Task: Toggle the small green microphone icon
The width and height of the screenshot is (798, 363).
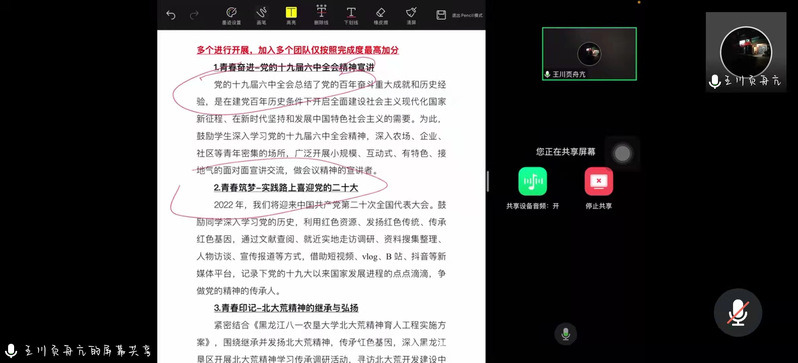Action: click(x=565, y=334)
